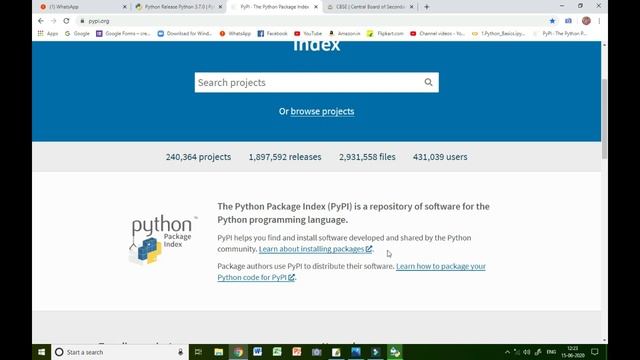Click the extension icon beside the star

[568, 21]
